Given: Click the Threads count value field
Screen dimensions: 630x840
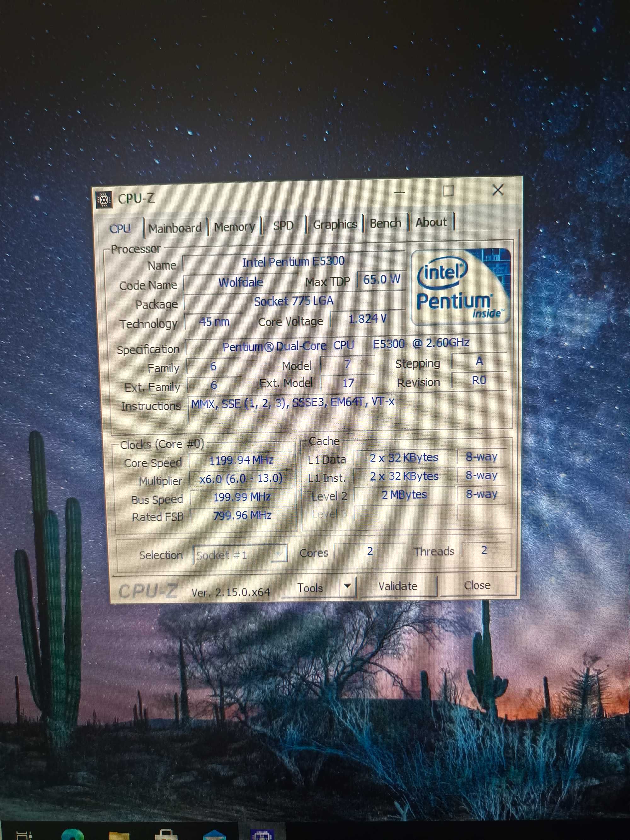Looking at the screenshot, I should tap(484, 550).
